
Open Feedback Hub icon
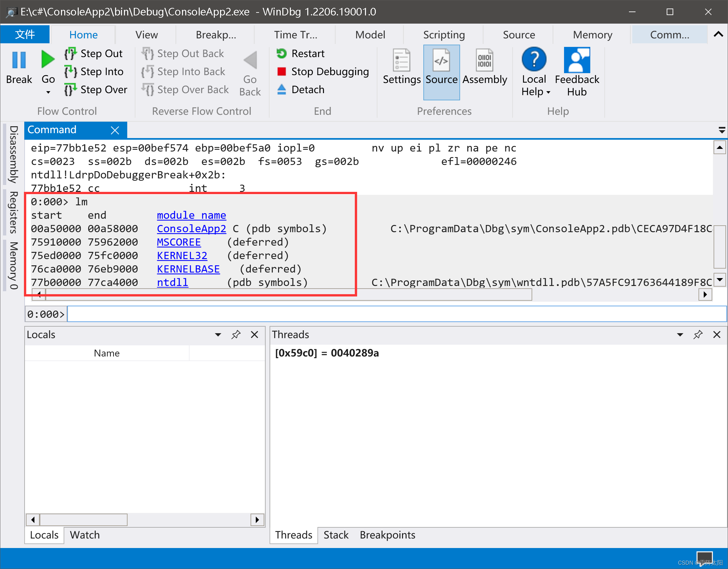tap(577, 60)
